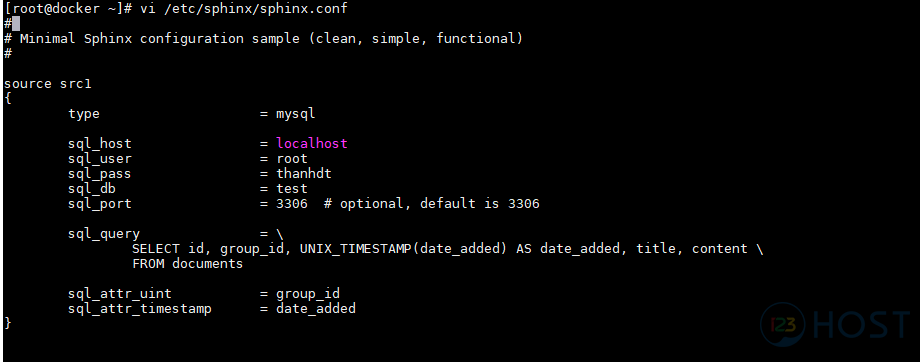The width and height of the screenshot is (920, 362).
Task: Click the SELECT keyword in the query
Action: (151, 249)
